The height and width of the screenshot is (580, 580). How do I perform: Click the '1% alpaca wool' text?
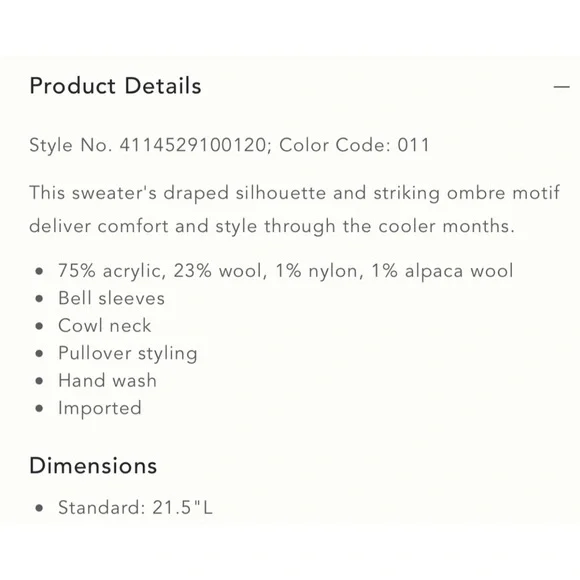pos(442,271)
